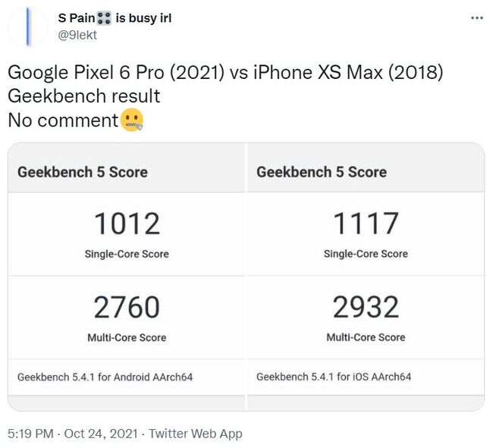Open the @9lekt profile handle

coord(77,34)
